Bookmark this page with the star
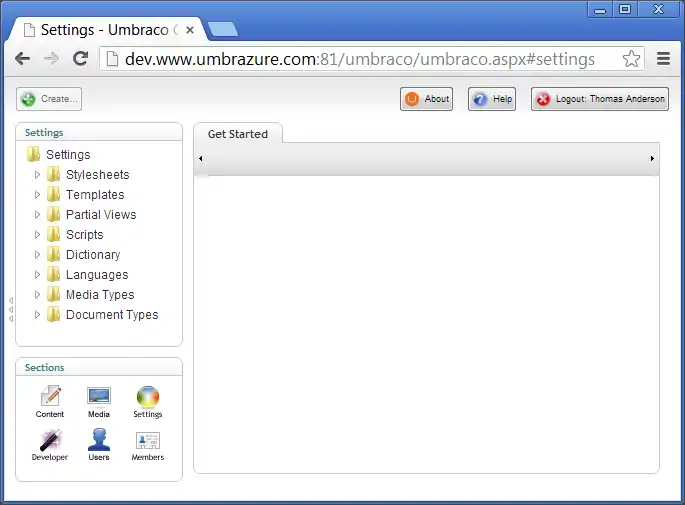The image size is (685, 505). point(631,59)
